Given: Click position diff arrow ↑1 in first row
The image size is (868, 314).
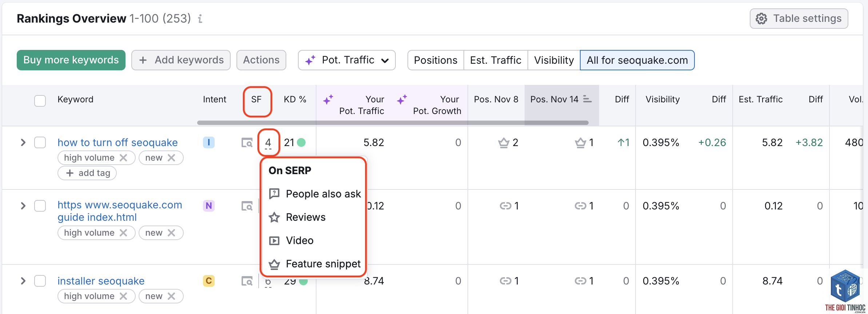Looking at the screenshot, I should pyautogui.click(x=624, y=142).
